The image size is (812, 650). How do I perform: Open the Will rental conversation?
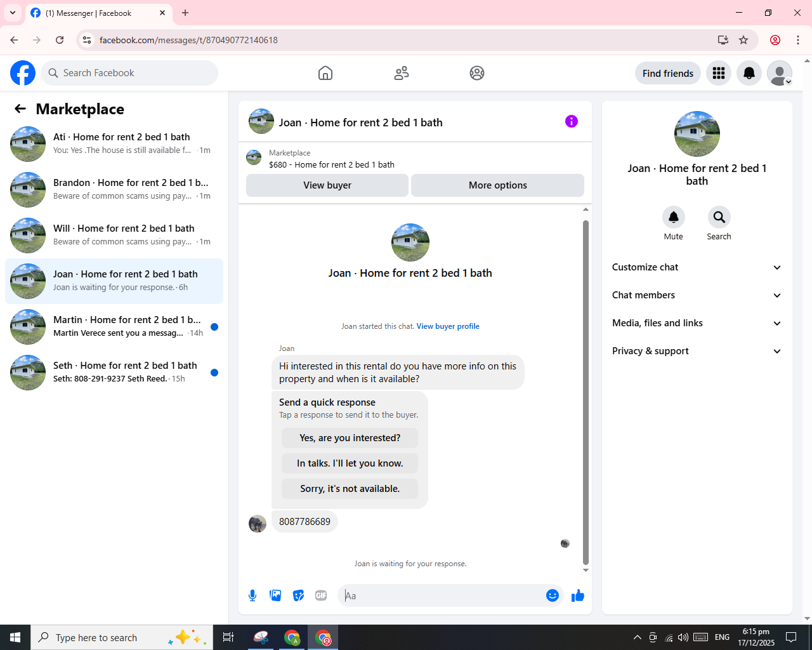click(114, 235)
